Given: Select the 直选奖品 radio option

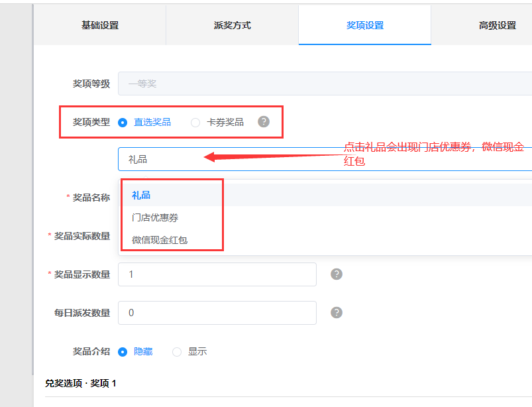Looking at the screenshot, I should (123, 122).
